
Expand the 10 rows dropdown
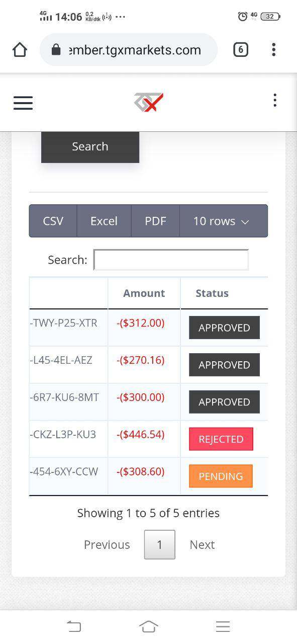pos(223,221)
